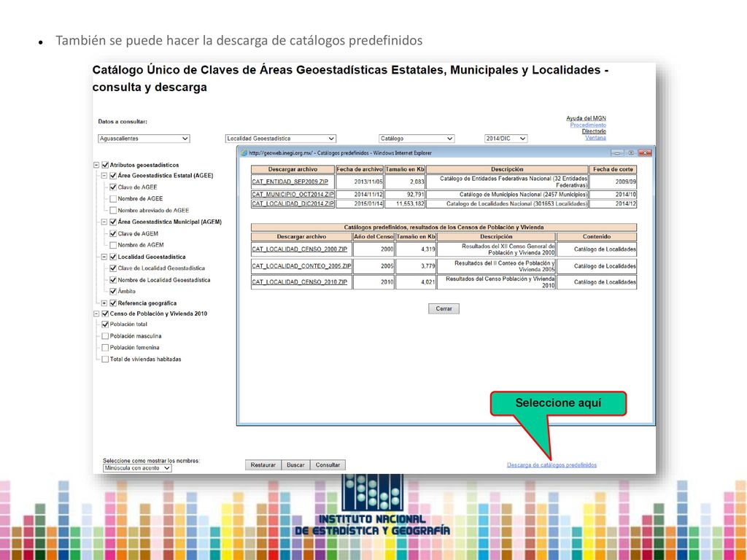Uncheck the Censo de Población y Vivienda 2010 checkbox
Image resolution: width=747 pixels, height=560 pixels.
tap(105, 314)
